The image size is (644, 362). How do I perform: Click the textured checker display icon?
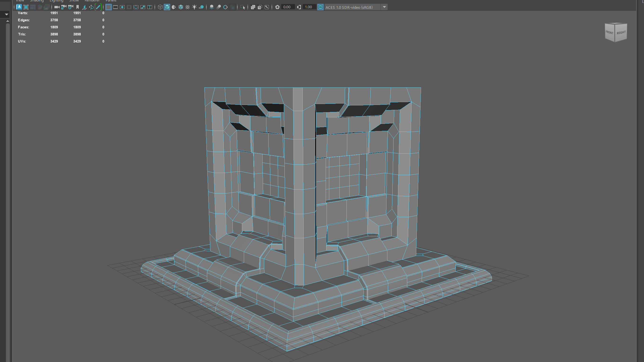(188, 7)
